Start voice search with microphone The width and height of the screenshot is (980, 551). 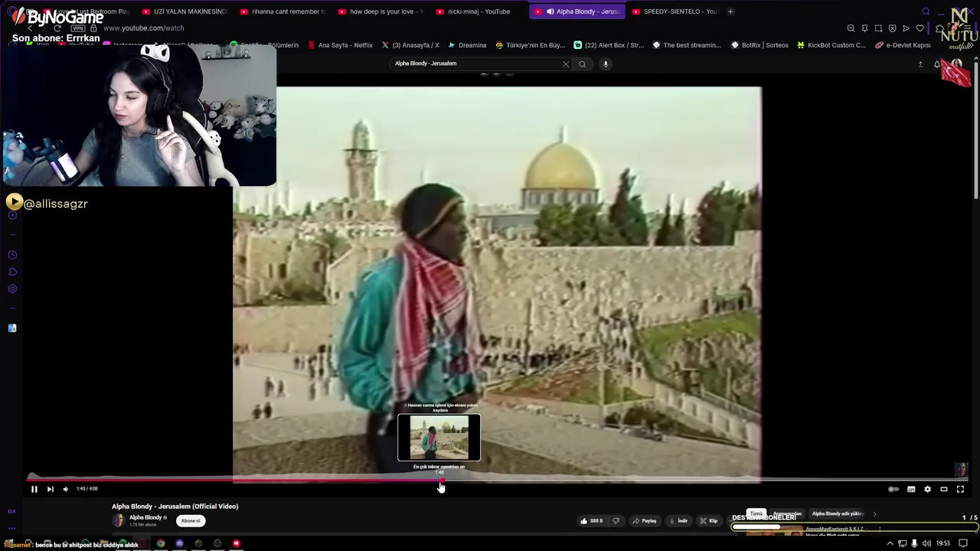coord(606,64)
